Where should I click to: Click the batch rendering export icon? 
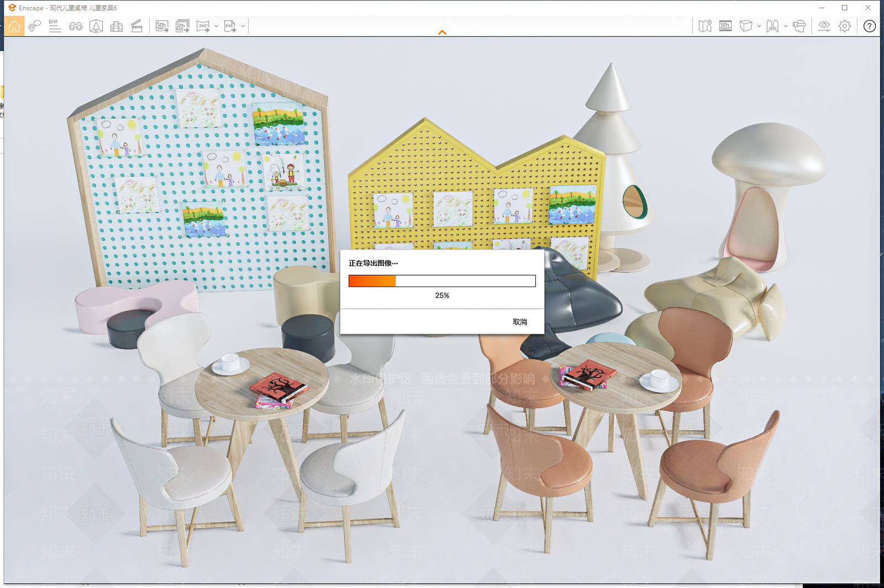pyautogui.click(x=182, y=26)
